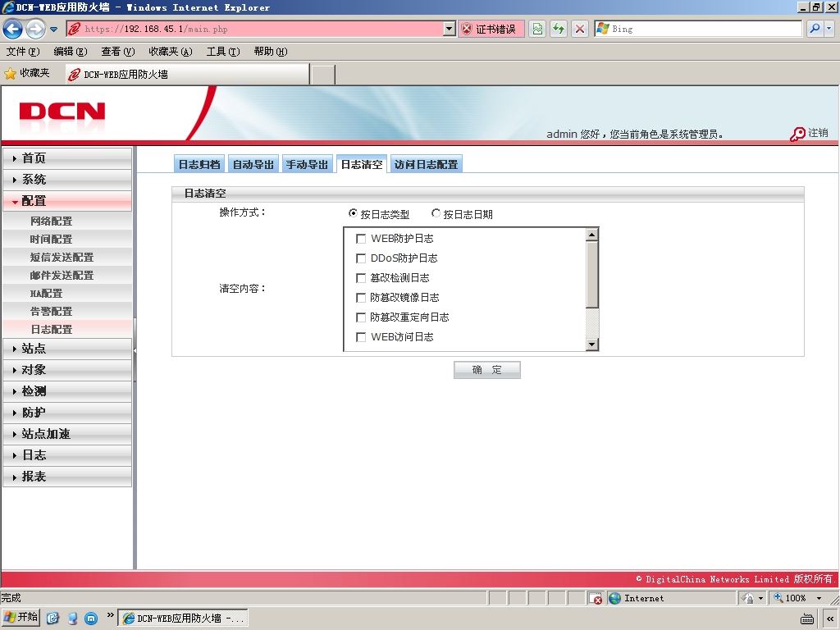Open the address bar dropdown arrow
Image resolution: width=840 pixels, height=630 pixels.
tap(450, 29)
